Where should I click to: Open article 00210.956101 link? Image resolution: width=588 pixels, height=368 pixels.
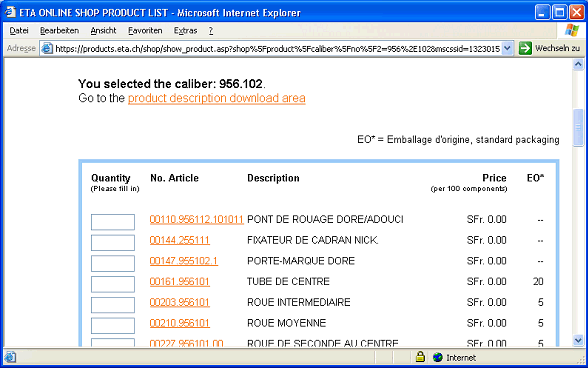tap(180, 323)
